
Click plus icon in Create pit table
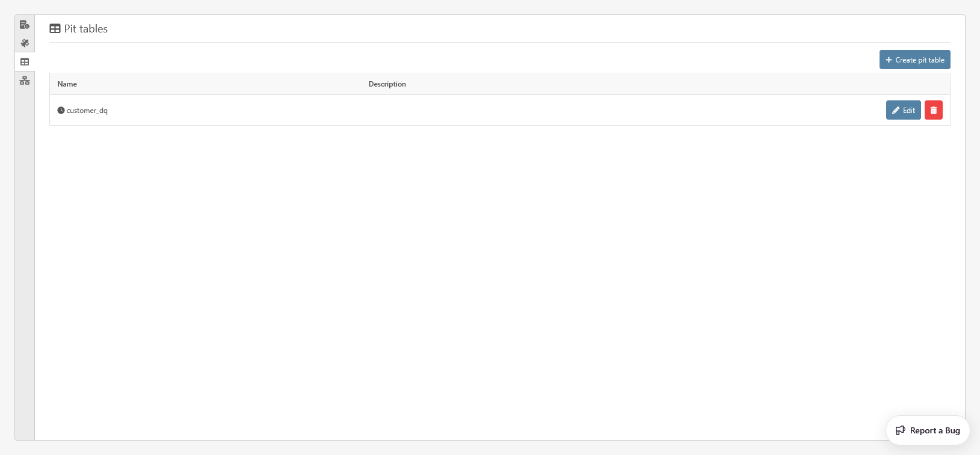pos(889,60)
